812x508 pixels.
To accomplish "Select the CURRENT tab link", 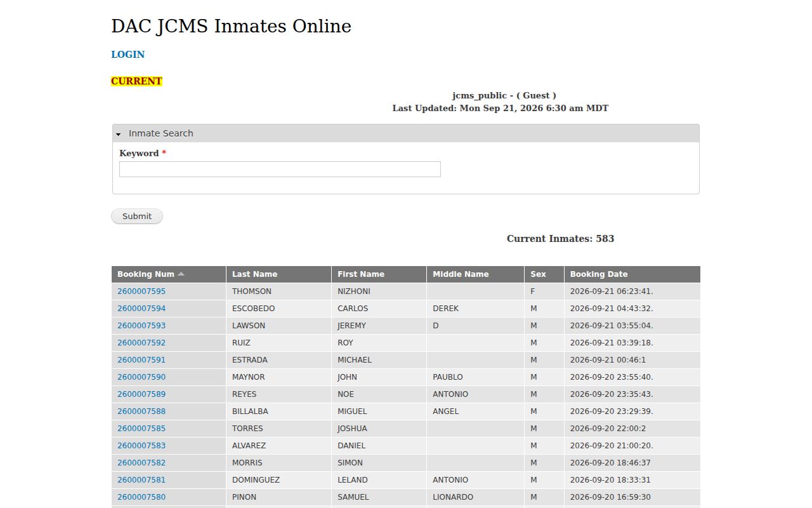I will (x=136, y=81).
